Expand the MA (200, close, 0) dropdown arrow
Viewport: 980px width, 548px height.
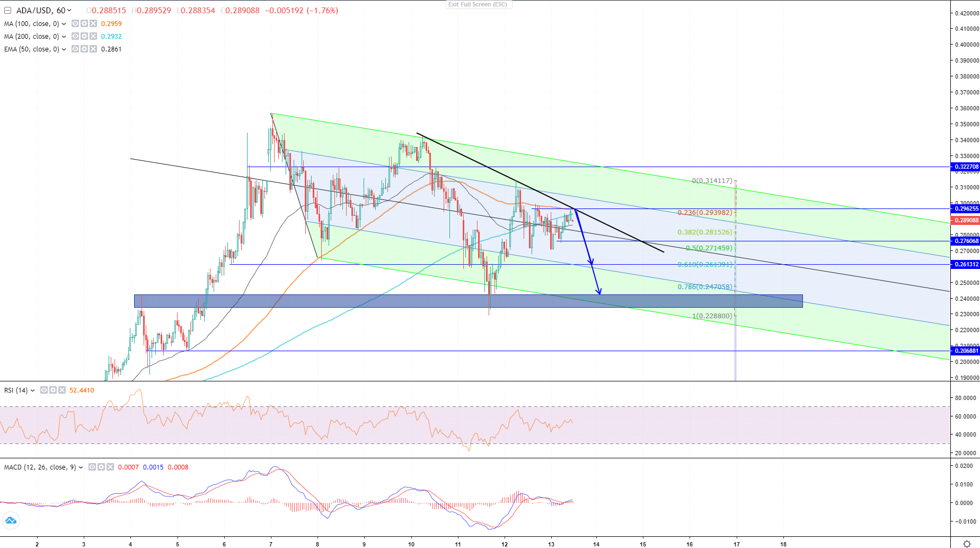[64, 37]
